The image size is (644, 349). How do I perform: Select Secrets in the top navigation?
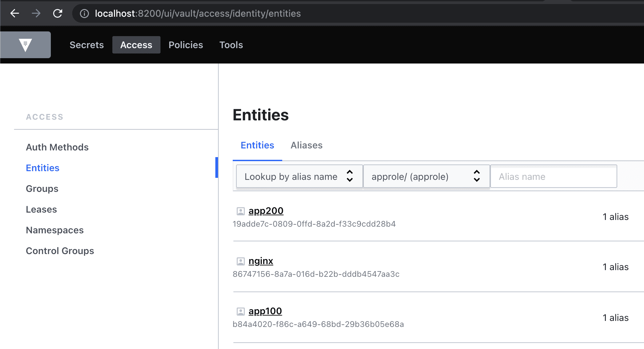(x=86, y=45)
